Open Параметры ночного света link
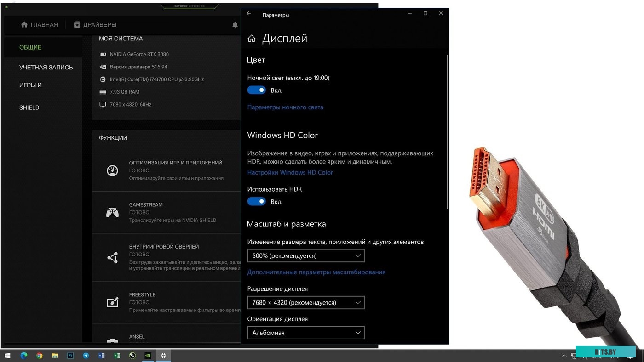The image size is (644, 362). point(285,107)
